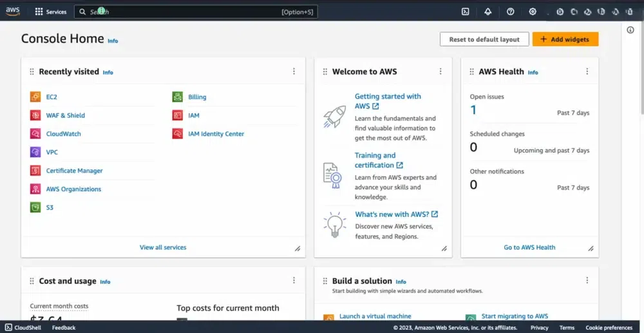644x333 pixels.
Task: Grab the Recently visited widget resize handle
Action: tap(298, 249)
